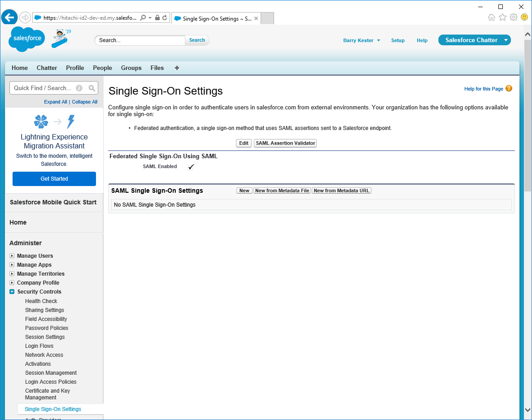Click the browser back arrow button
This screenshot has height=420, width=532.
click(x=9, y=17)
